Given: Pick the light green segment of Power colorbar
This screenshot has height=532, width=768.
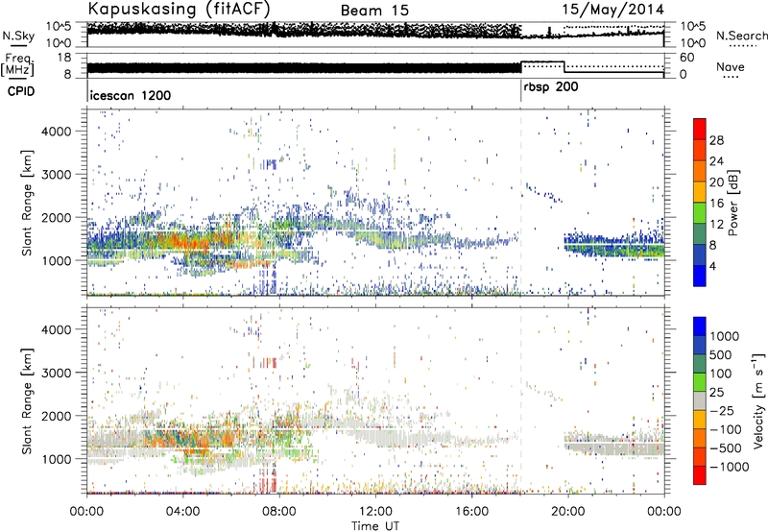Looking at the screenshot, I should 700,212.
